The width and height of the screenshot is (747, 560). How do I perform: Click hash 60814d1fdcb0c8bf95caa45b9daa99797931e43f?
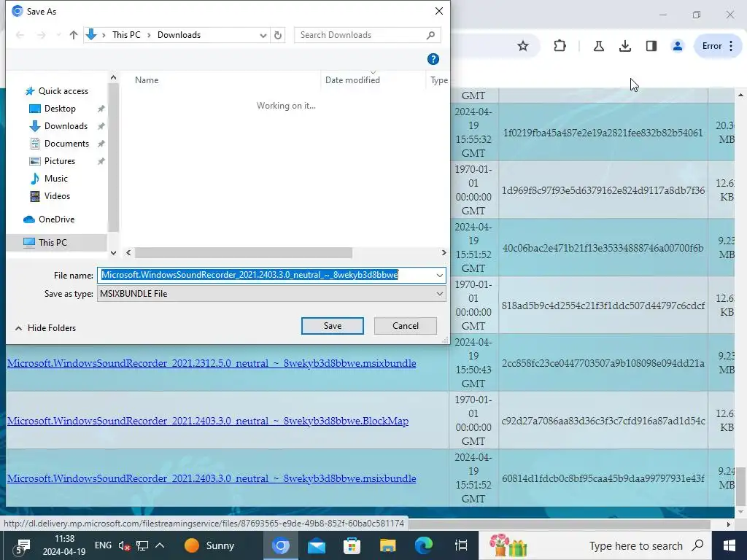coord(603,478)
